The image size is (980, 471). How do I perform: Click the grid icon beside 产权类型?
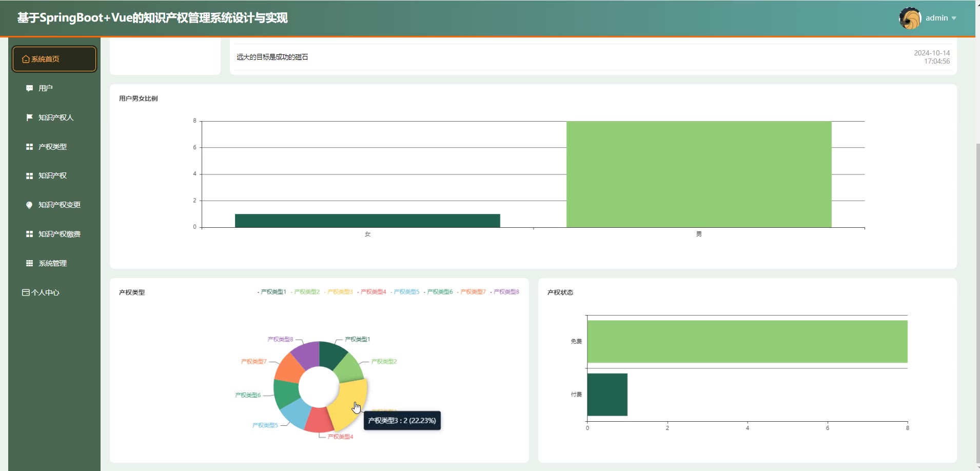pyautogui.click(x=29, y=147)
